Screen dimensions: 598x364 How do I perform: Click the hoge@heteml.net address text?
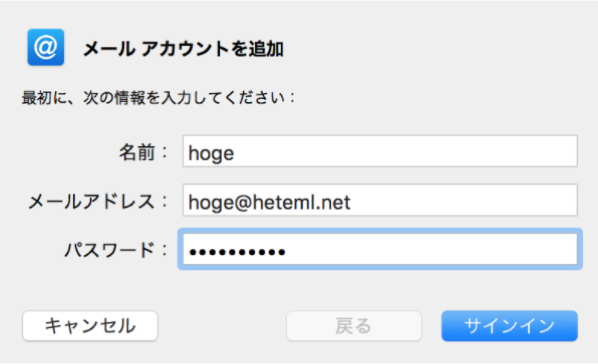coord(269,202)
